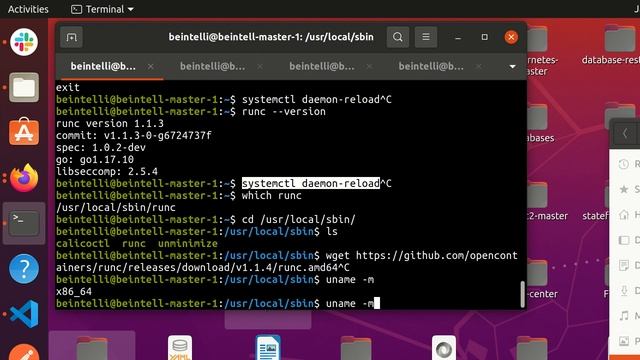Image resolution: width=640 pixels, height=360 pixels.
Task: Switch to the third beintelli@b... tab
Action: (322, 67)
